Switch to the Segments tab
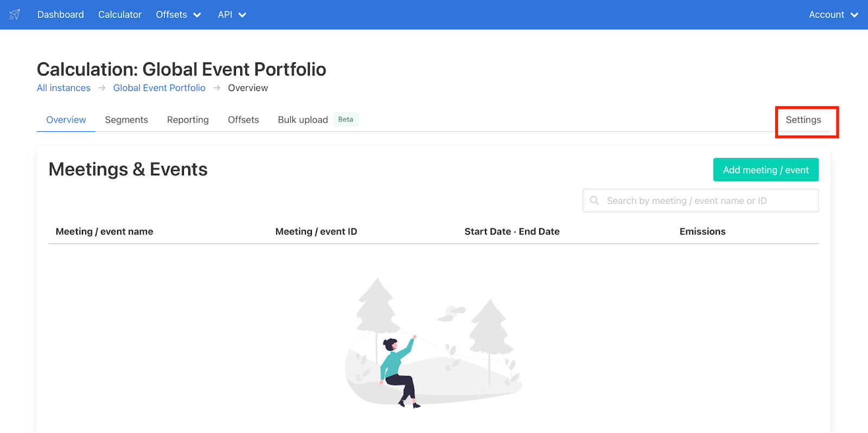 tap(126, 120)
